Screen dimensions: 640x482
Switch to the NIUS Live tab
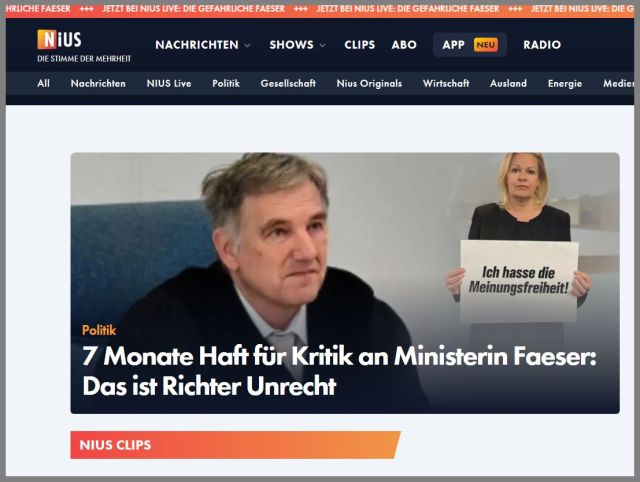tap(169, 83)
